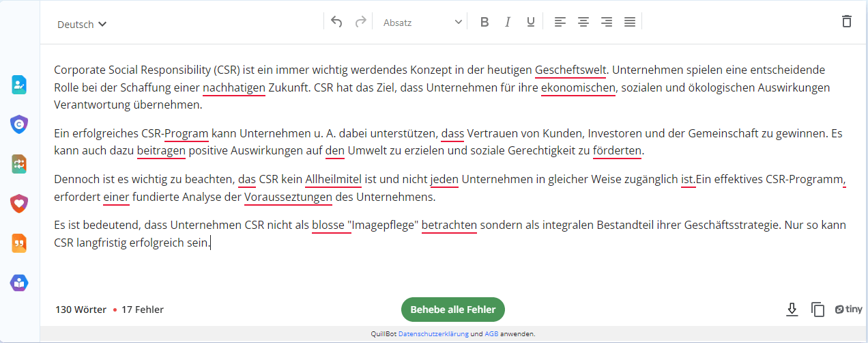Redo the last undone edit
This screenshot has height=343, width=868.
coord(360,22)
